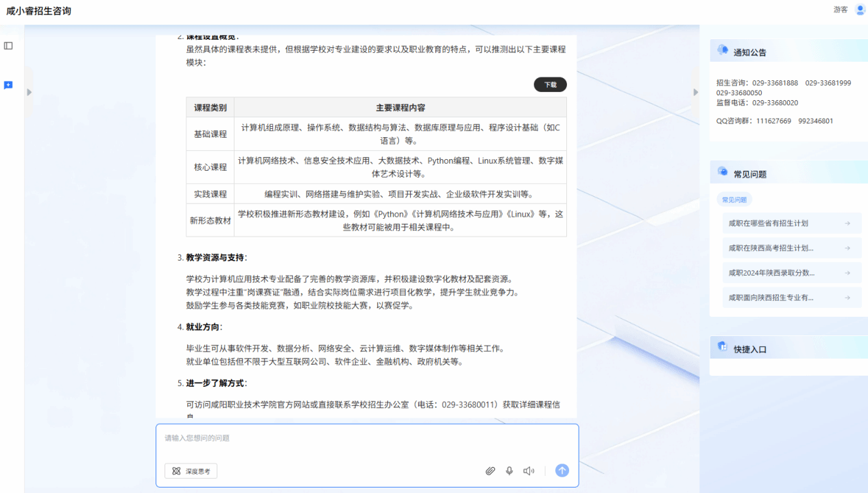
Task: Click the 进一步了解方式 heading
Action: click(215, 383)
